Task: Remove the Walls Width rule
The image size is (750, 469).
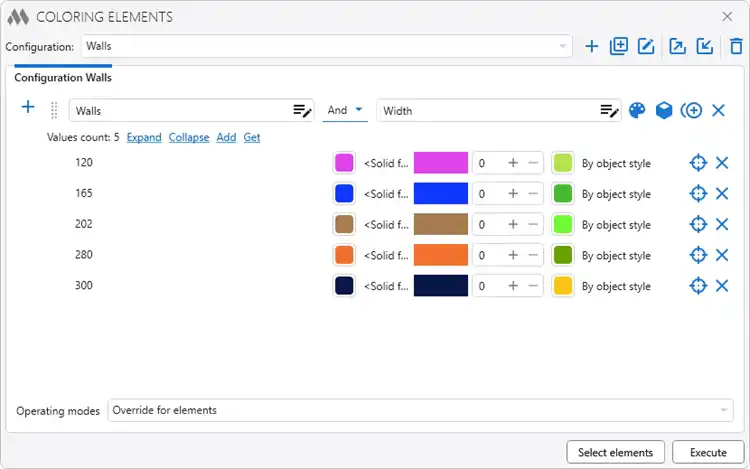Action: 718,110
